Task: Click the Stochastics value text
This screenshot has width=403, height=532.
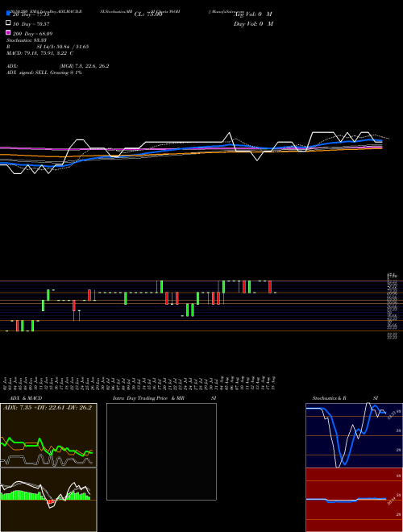Action: (27, 40)
